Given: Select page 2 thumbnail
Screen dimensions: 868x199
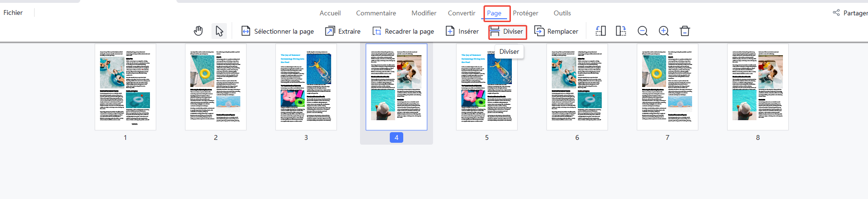Looking at the screenshot, I should coord(216,87).
